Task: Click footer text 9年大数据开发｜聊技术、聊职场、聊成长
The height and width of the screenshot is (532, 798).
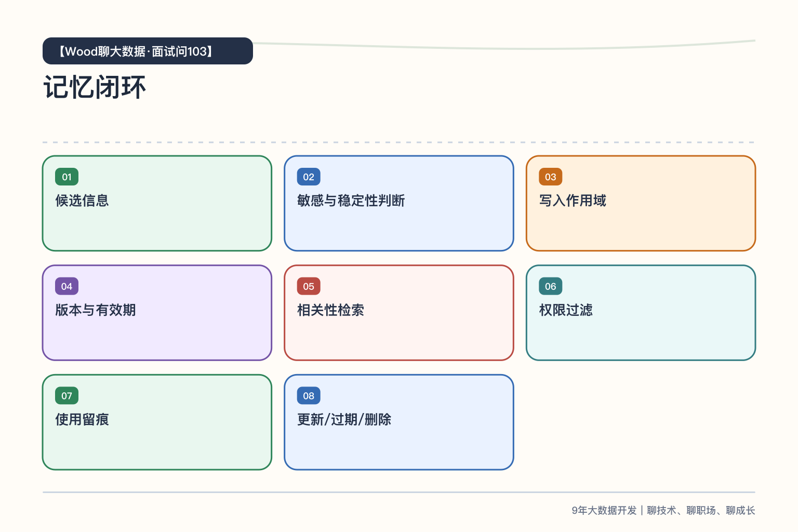Action: tap(663, 510)
